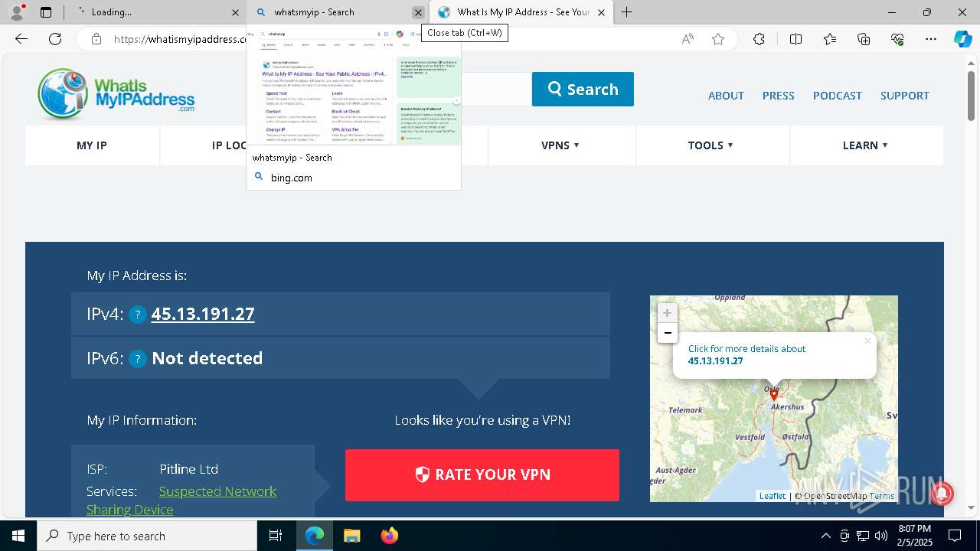980x551 pixels.
Task: Close the whatsmyip - Search tab
Action: pos(418,12)
